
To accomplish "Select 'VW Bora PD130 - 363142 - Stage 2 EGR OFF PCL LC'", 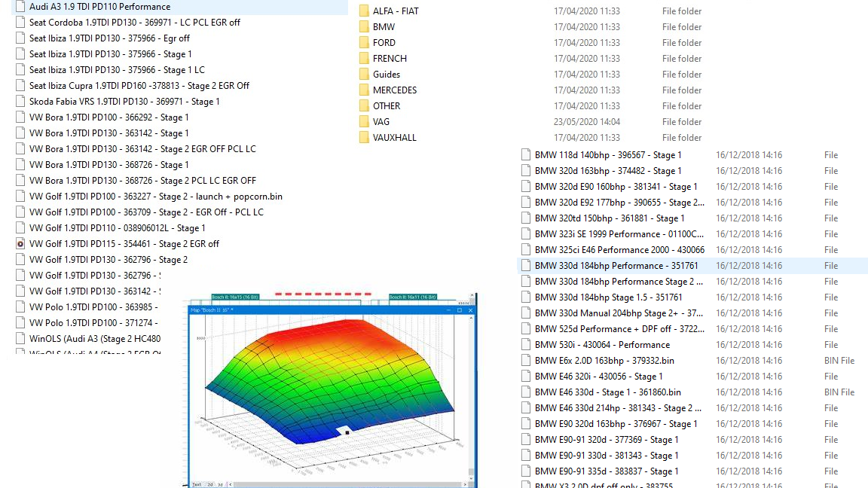I will pyautogui.click(x=143, y=149).
